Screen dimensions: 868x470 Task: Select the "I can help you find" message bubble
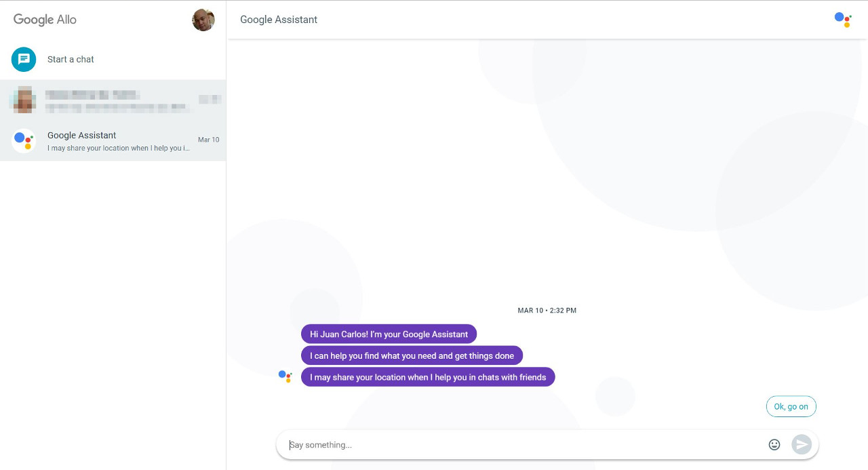click(412, 356)
